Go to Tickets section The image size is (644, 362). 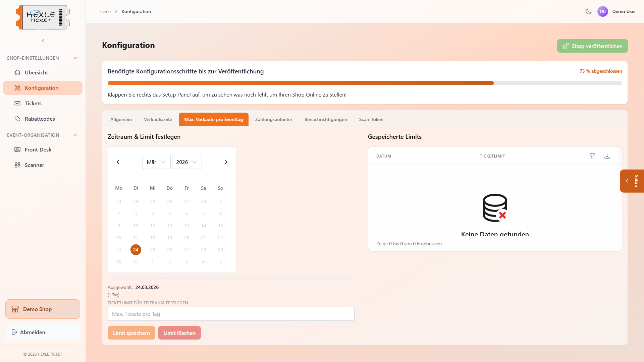tap(33, 103)
